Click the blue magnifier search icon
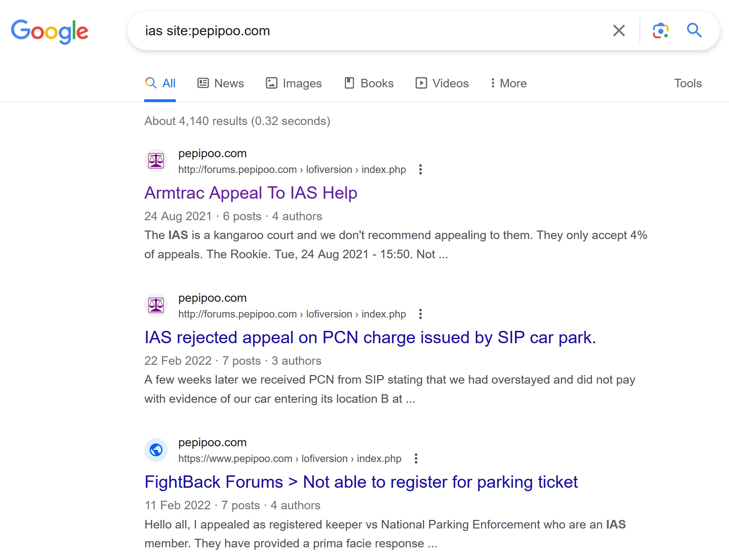This screenshot has width=729, height=560. tap(694, 31)
